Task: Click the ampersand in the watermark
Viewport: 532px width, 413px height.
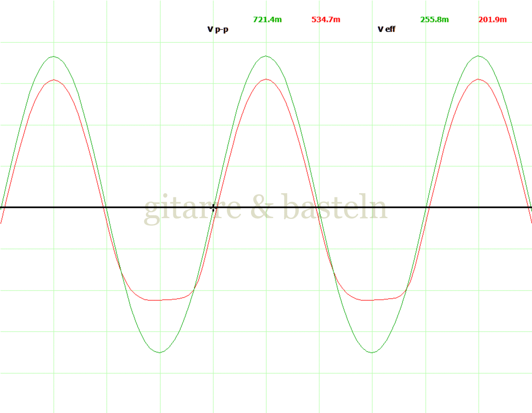Action: 263,208
